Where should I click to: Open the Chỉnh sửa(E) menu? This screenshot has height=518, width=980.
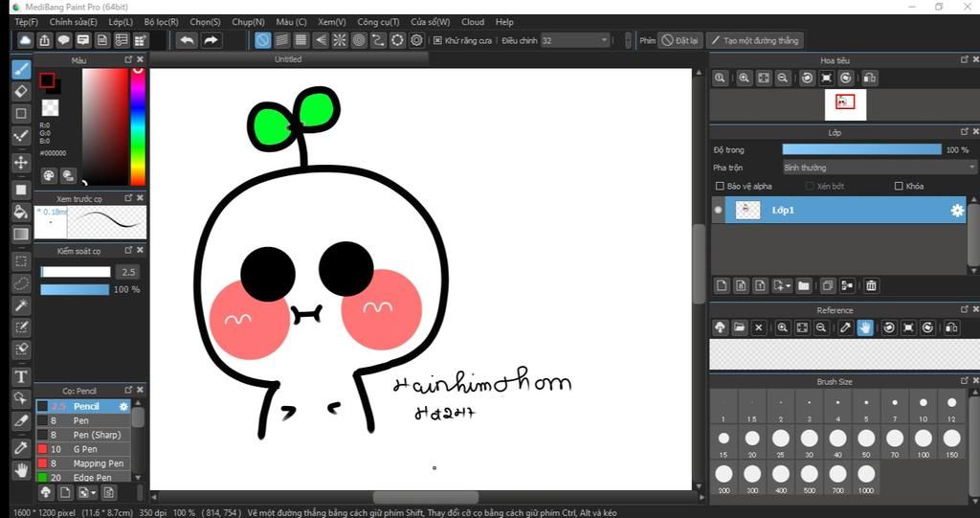(x=73, y=22)
